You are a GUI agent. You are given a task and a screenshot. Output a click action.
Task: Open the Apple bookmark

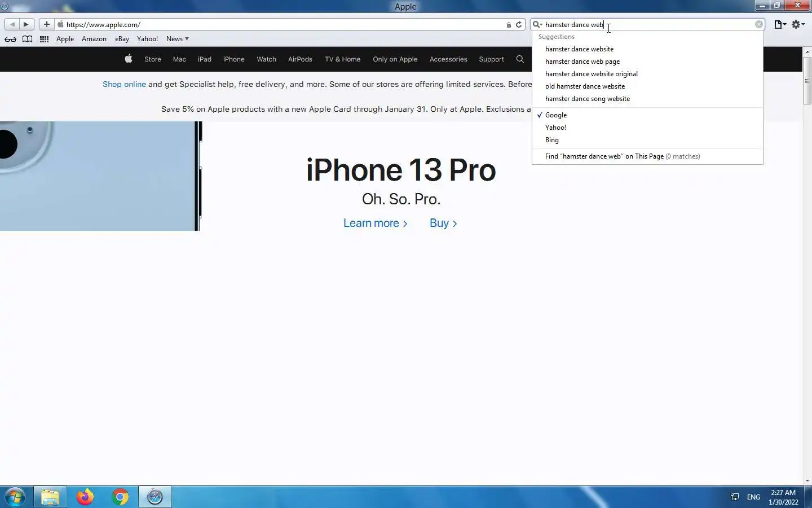65,39
